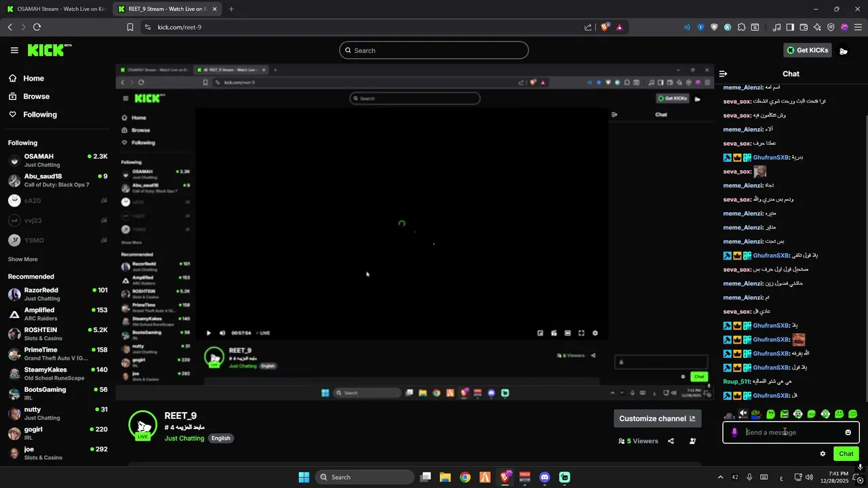Click the taskbar volume speaker icon
The height and width of the screenshot is (488, 868).
[809, 477]
